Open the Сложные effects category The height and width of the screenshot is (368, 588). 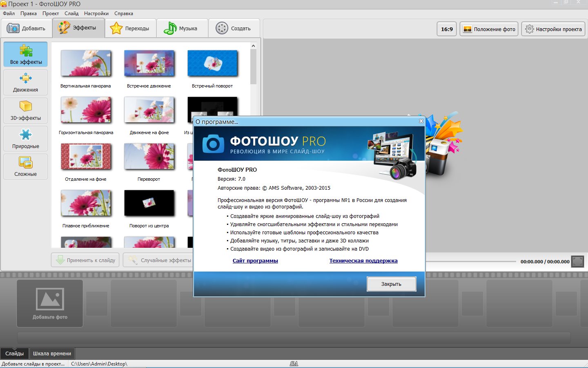26,167
